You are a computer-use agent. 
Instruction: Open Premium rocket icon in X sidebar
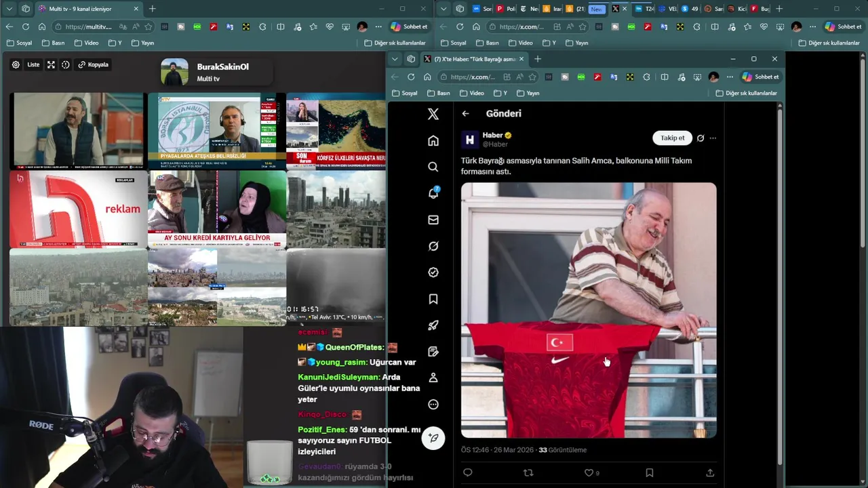[433, 325]
